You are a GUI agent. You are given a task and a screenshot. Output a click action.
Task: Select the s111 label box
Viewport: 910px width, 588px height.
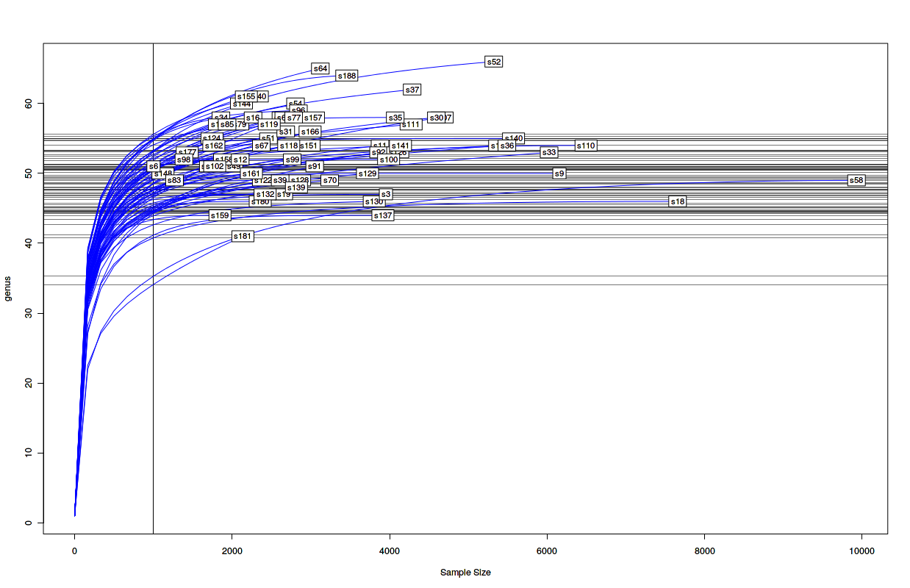coord(410,124)
